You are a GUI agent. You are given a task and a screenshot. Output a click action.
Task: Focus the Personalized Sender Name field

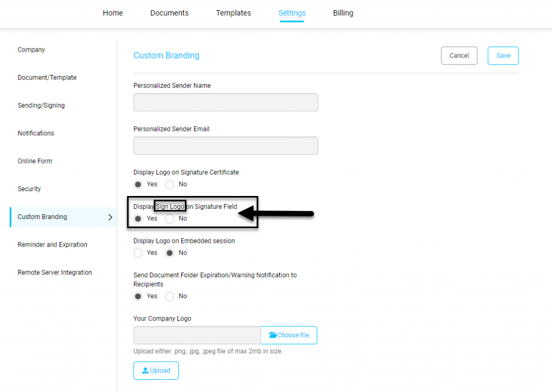(x=226, y=102)
